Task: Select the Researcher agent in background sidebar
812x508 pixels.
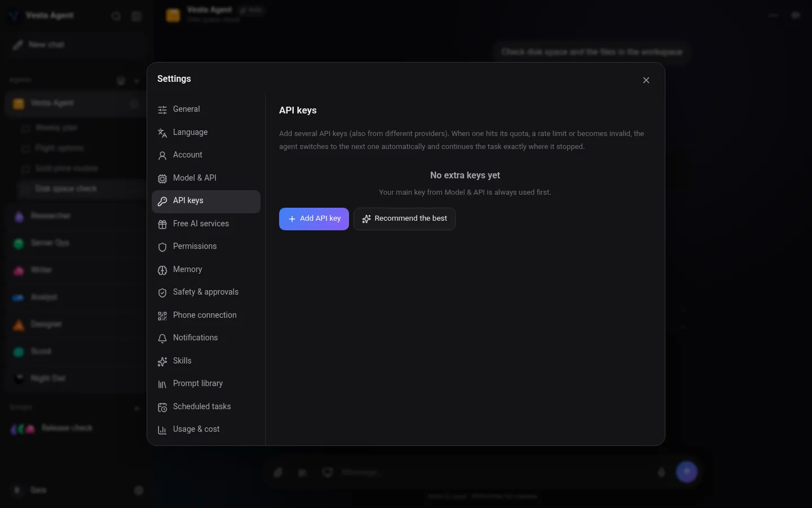Action: 76,216
